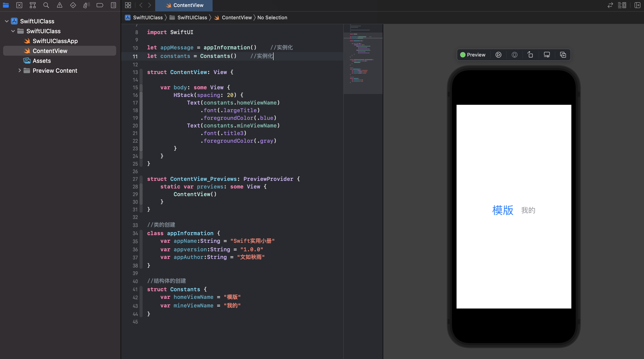Collapse the SwiftUIClass folder group
This screenshot has height=359, width=644.
point(13,31)
